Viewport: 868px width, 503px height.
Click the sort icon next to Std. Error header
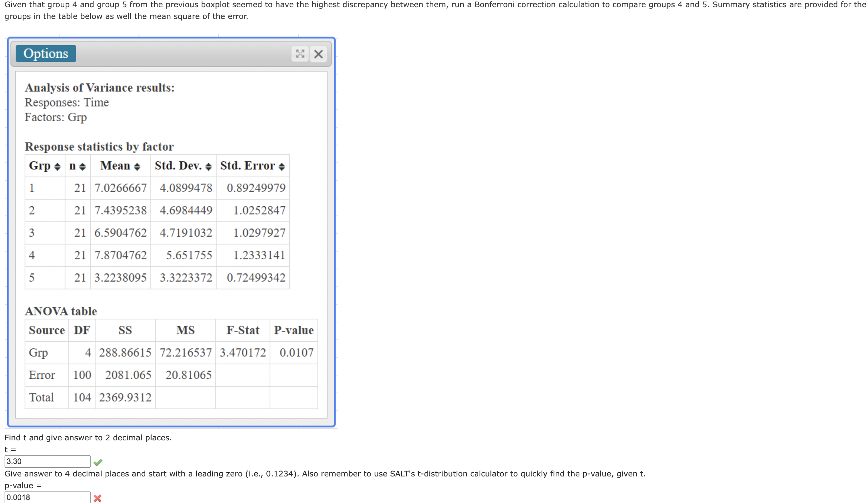pyautogui.click(x=282, y=166)
